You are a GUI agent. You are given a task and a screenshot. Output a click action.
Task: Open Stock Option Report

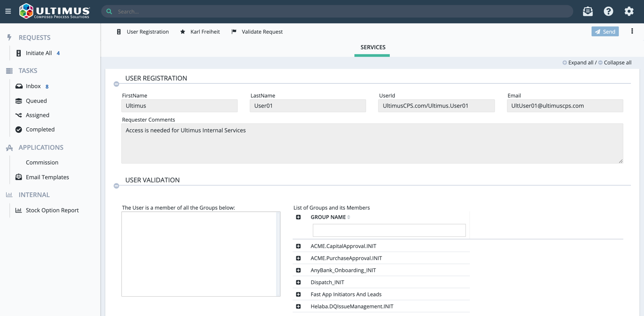(x=52, y=210)
